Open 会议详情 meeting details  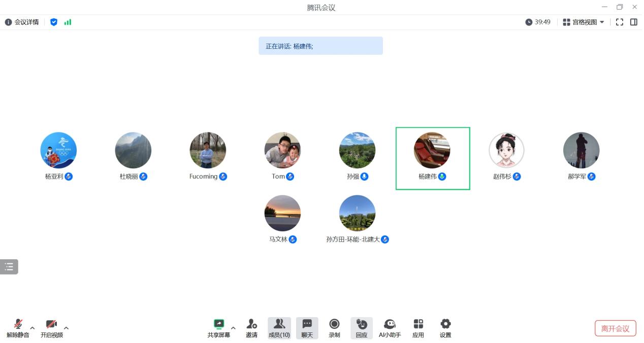(22, 22)
